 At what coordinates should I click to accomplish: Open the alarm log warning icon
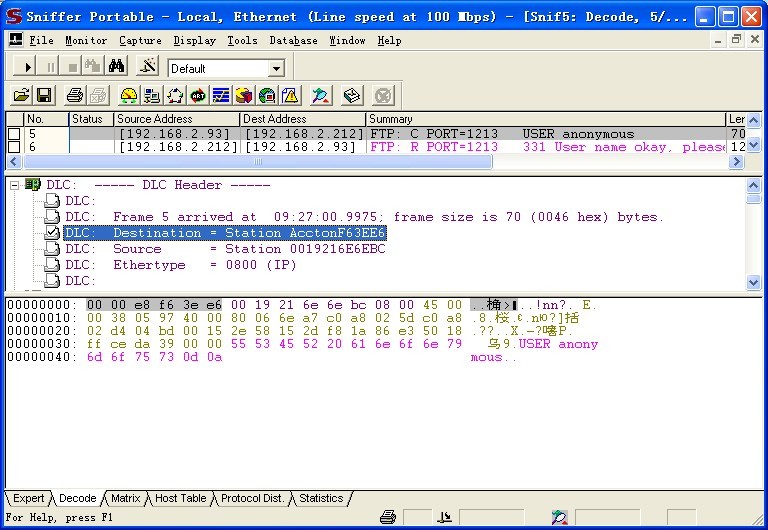click(290, 95)
